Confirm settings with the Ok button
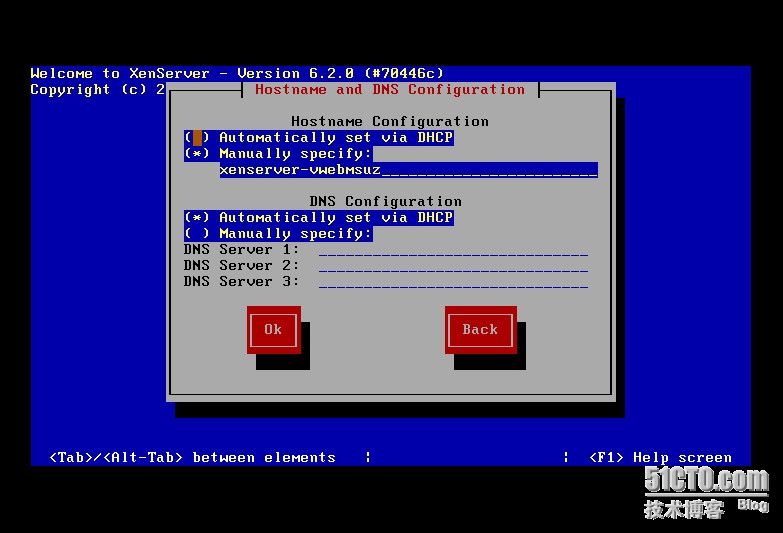 point(274,330)
